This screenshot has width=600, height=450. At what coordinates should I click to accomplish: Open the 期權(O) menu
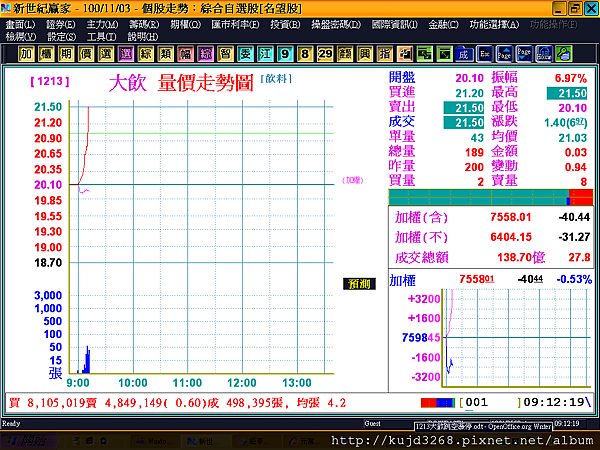pyautogui.click(x=186, y=25)
